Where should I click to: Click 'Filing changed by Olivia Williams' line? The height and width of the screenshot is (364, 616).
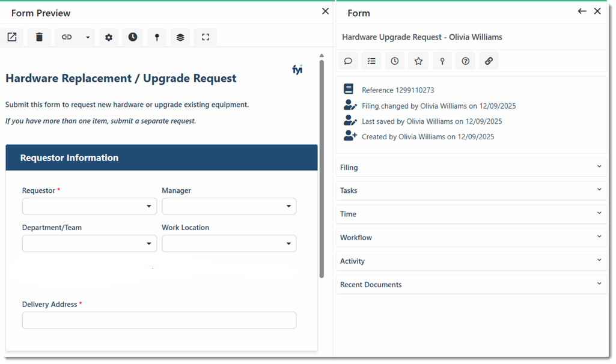(439, 106)
